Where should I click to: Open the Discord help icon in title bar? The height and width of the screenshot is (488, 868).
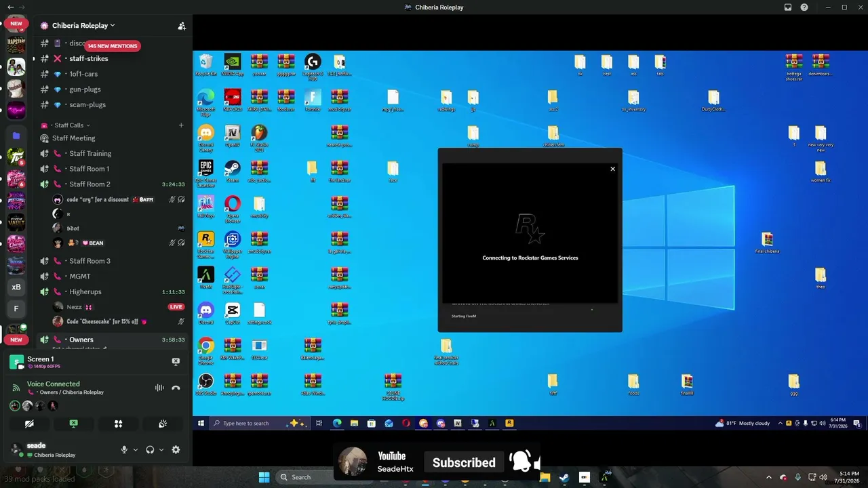click(x=804, y=7)
